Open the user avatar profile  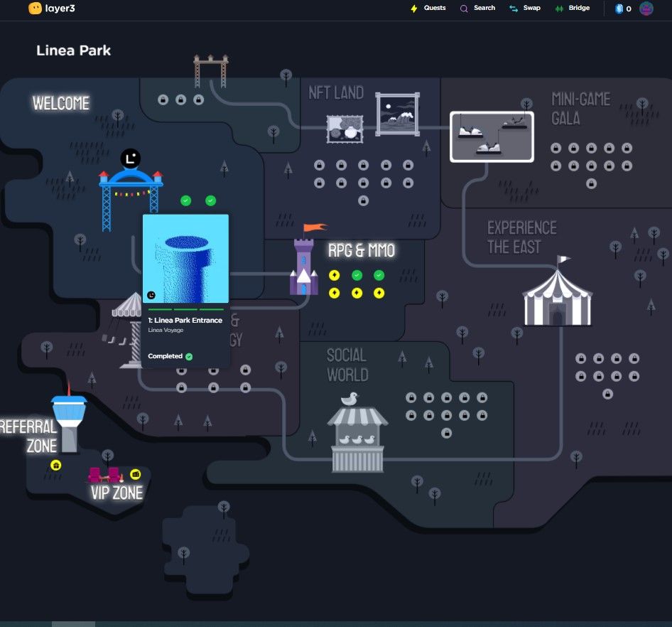point(646,8)
